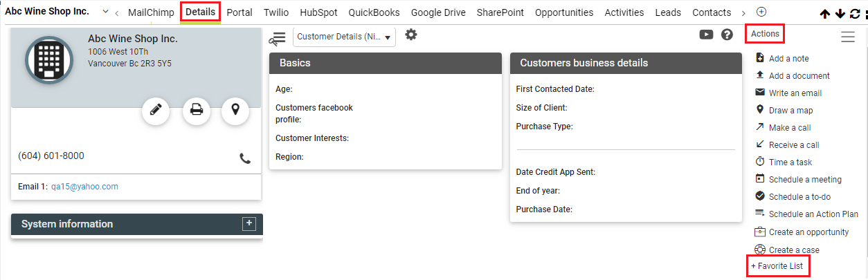
Task: Add a new tab with plus circle icon
Action: click(x=761, y=12)
